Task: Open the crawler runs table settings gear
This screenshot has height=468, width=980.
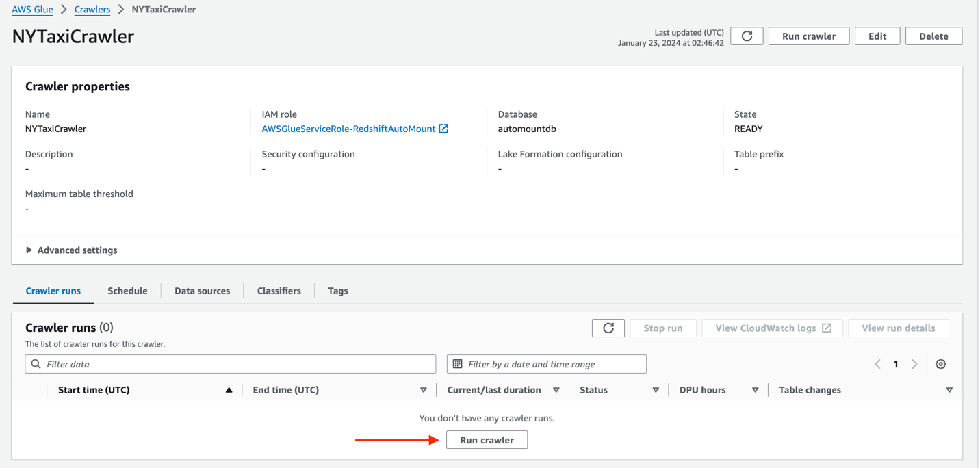Action: pyautogui.click(x=941, y=364)
